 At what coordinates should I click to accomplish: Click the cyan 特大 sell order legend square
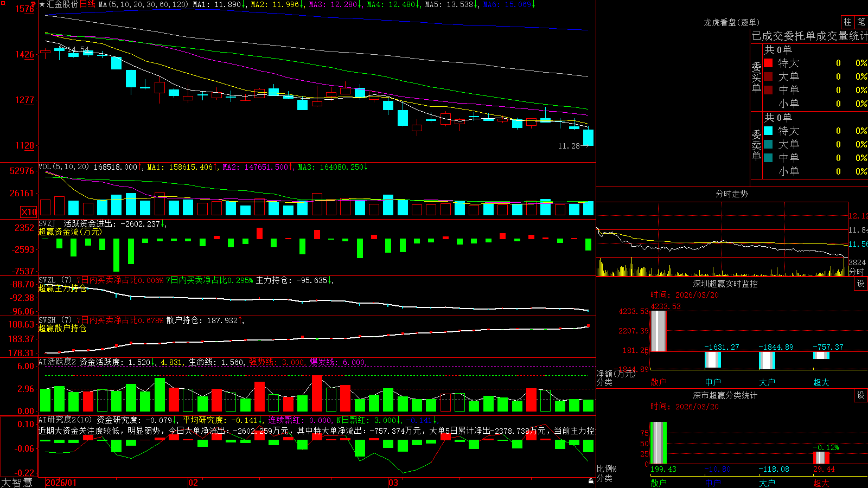768,131
